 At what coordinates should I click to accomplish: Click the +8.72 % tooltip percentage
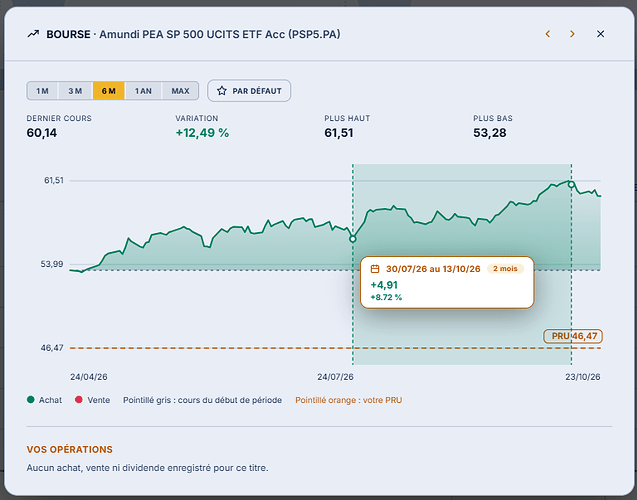point(386,297)
